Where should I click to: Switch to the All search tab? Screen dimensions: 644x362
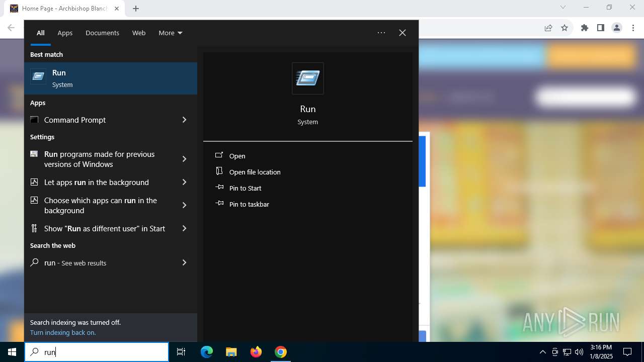40,33
